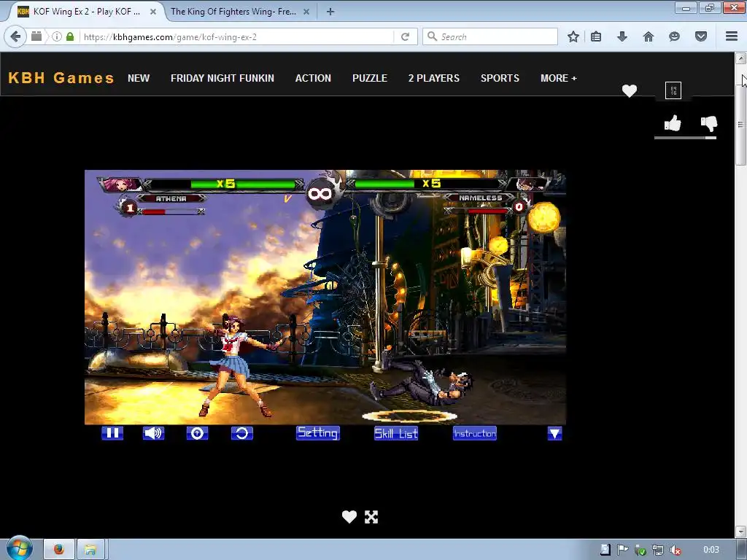Open the game Setting menu
747x560 pixels.
point(318,433)
